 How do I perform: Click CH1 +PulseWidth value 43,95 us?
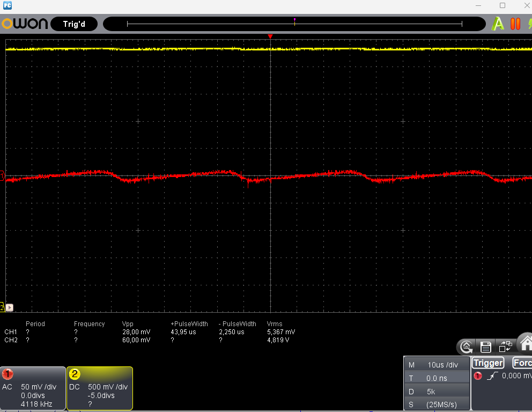pos(183,332)
